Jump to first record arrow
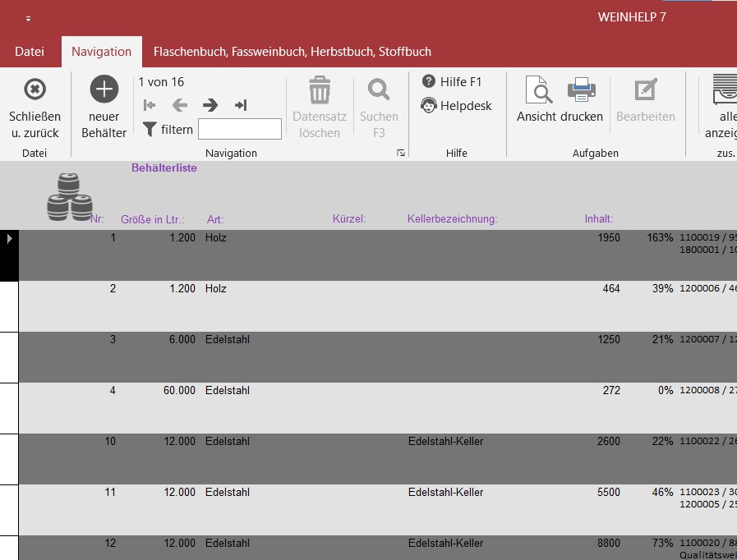 (x=150, y=105)
